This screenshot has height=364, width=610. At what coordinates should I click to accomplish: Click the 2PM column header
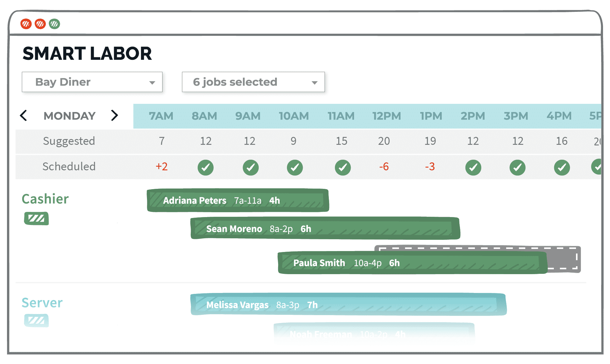coord(473,116)
